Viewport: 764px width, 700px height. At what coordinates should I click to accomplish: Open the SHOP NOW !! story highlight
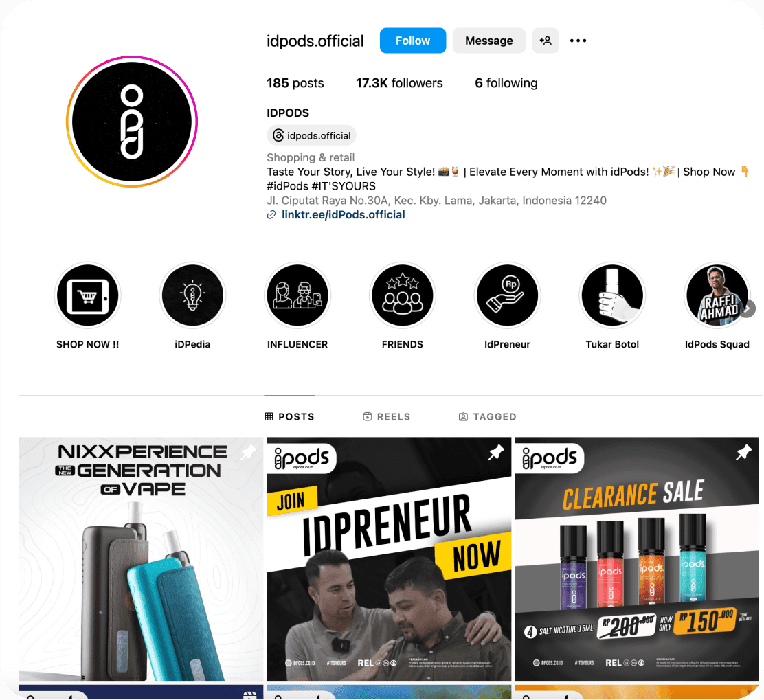click(88, 295)
